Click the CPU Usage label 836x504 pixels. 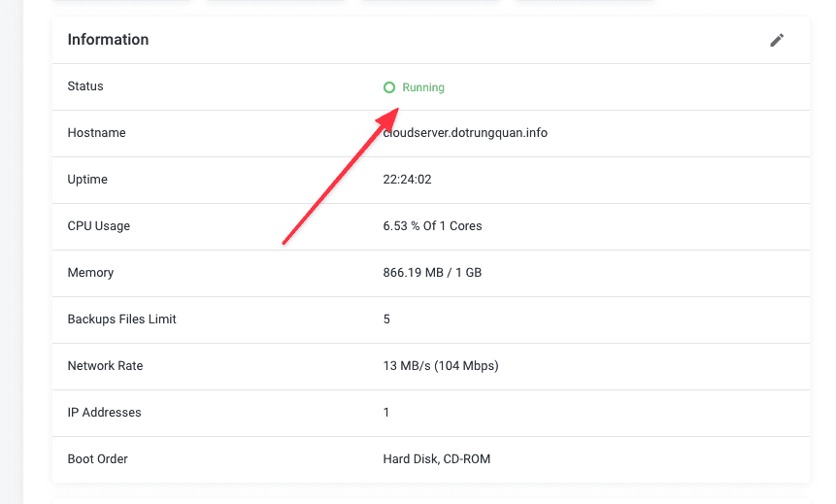[x=98, y=226]
